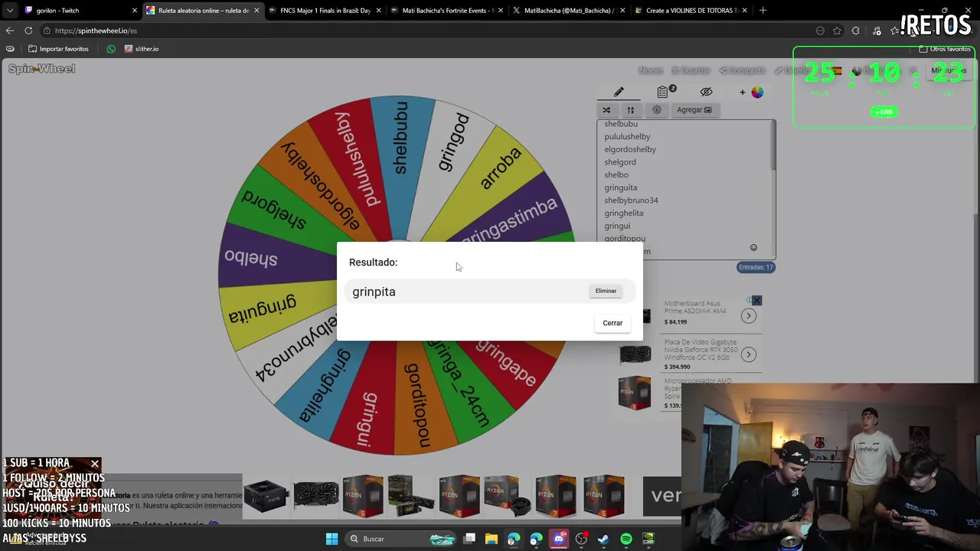The width and height of the screenshot is (980, 551).
Task: Open a new browser tab
Action: (x=763, y=11)
